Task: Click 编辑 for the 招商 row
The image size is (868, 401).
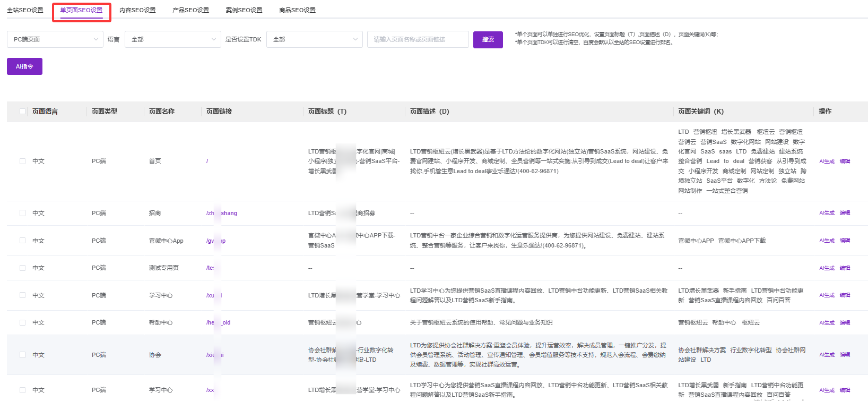Action: coord(845,213)
